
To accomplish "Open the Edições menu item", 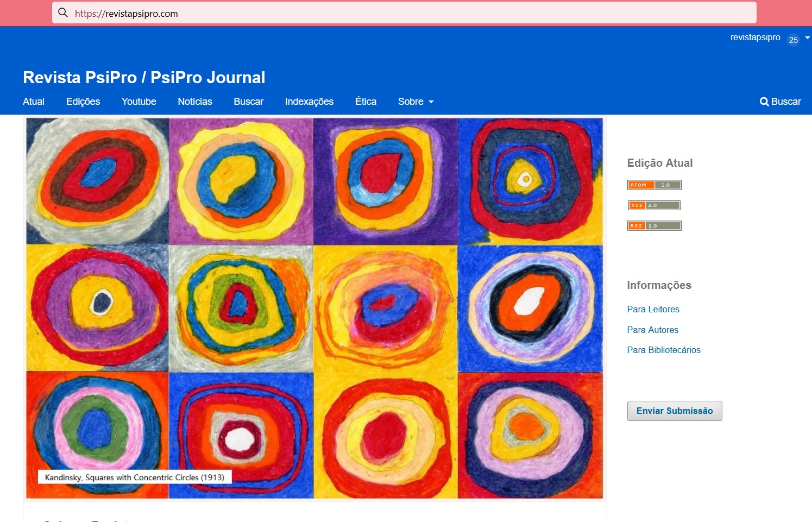I will click(x=83, y=102).
